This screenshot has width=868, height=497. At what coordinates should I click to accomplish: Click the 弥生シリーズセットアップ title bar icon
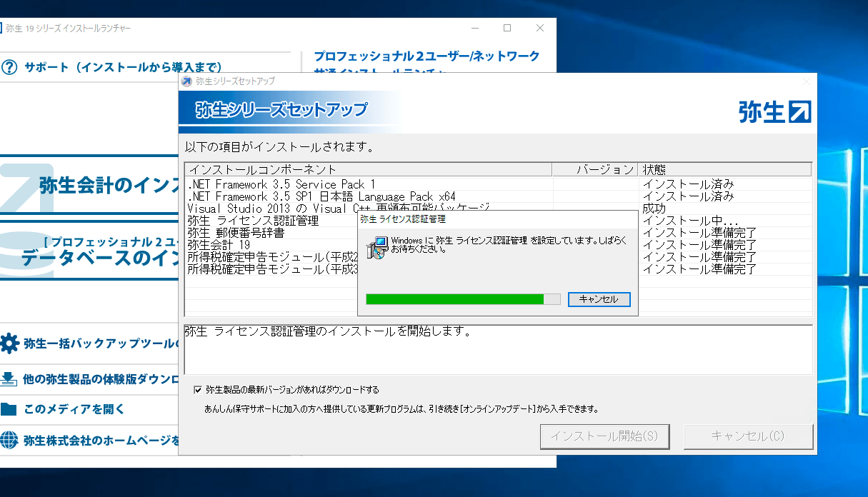[x=187, y=81]
